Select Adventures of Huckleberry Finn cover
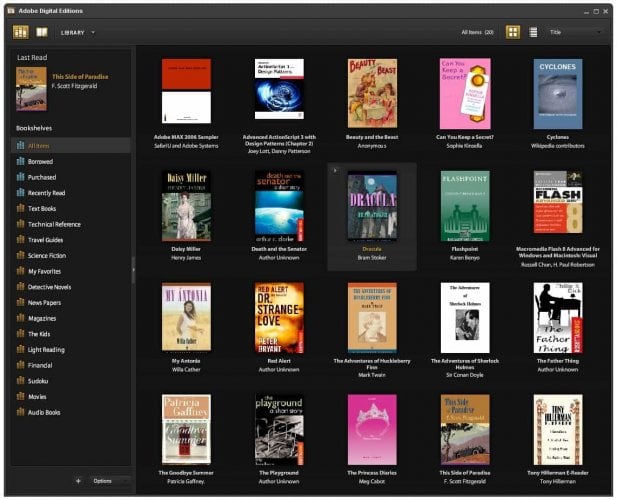 click(x=372, y=317)
